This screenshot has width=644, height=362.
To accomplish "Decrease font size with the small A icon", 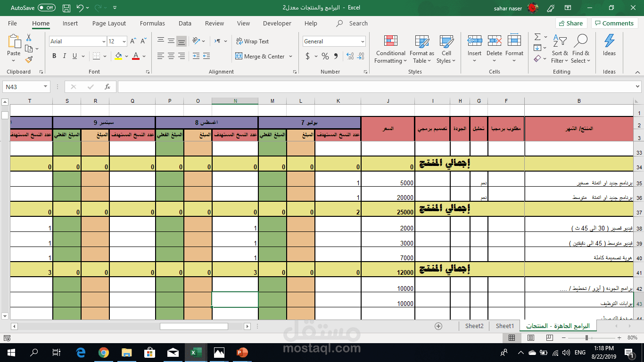I will (143, 41).
